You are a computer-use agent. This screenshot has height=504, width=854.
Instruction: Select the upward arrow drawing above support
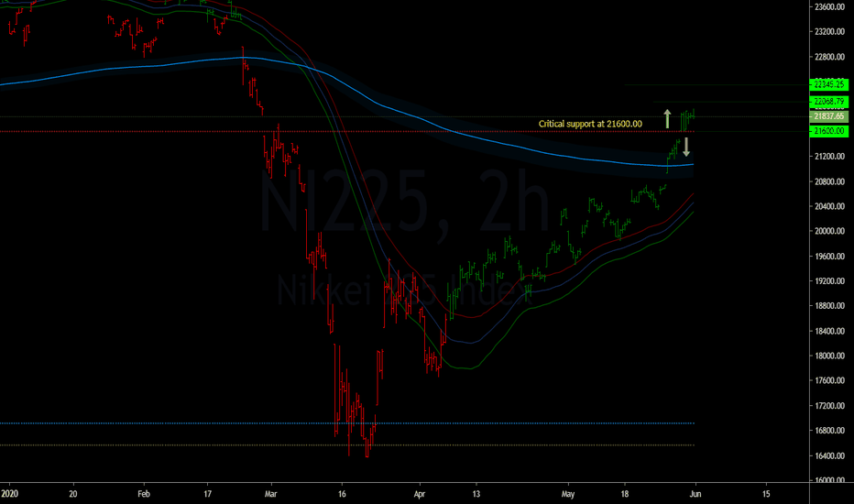point(667,119)
